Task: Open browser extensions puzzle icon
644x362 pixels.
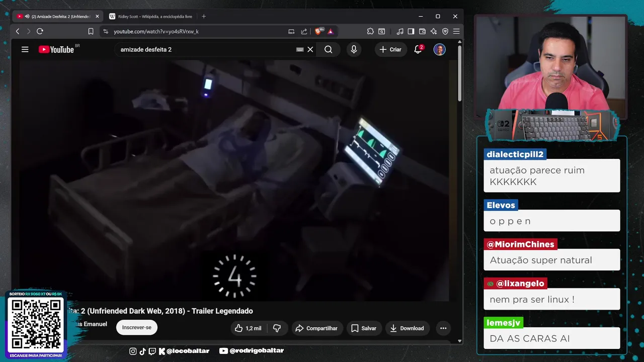Action: pos(370,31)
